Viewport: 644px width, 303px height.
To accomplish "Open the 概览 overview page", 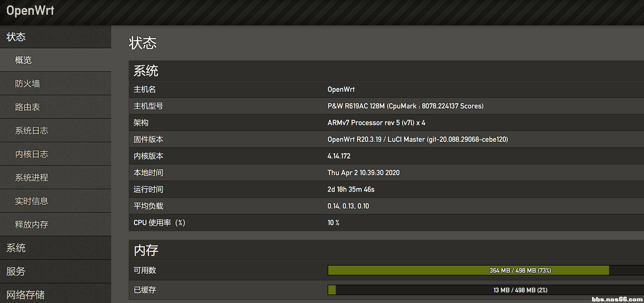I will tap(23, 60).
